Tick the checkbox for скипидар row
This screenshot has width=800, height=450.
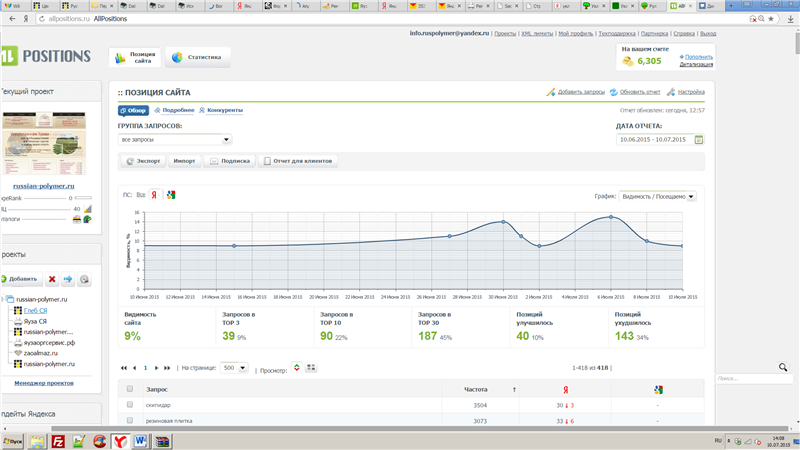tap(129, 405)
